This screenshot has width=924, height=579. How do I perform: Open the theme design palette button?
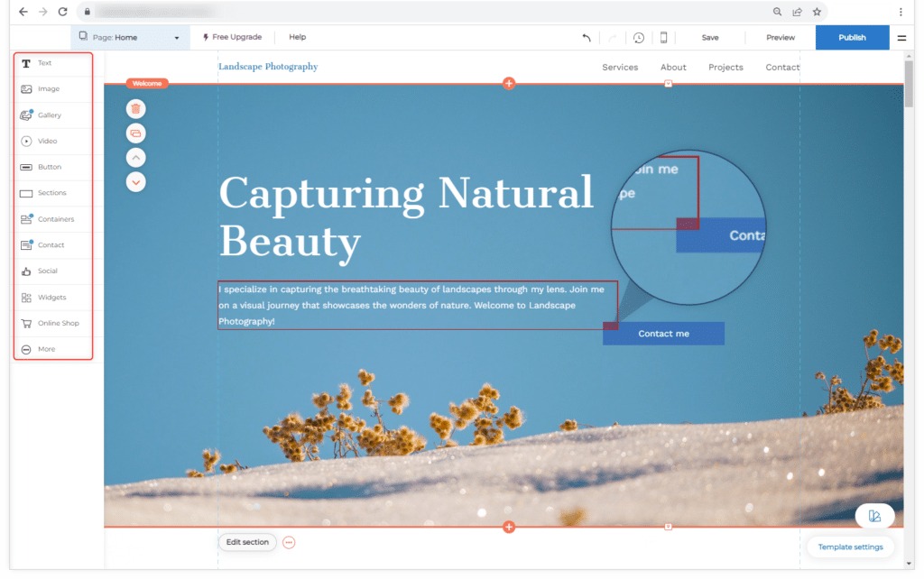pos(874,516)
